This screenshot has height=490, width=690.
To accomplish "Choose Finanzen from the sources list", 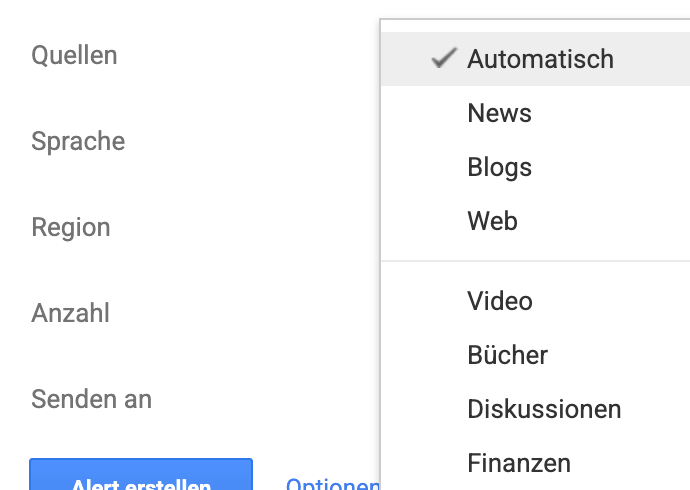I will pos(518,463).
